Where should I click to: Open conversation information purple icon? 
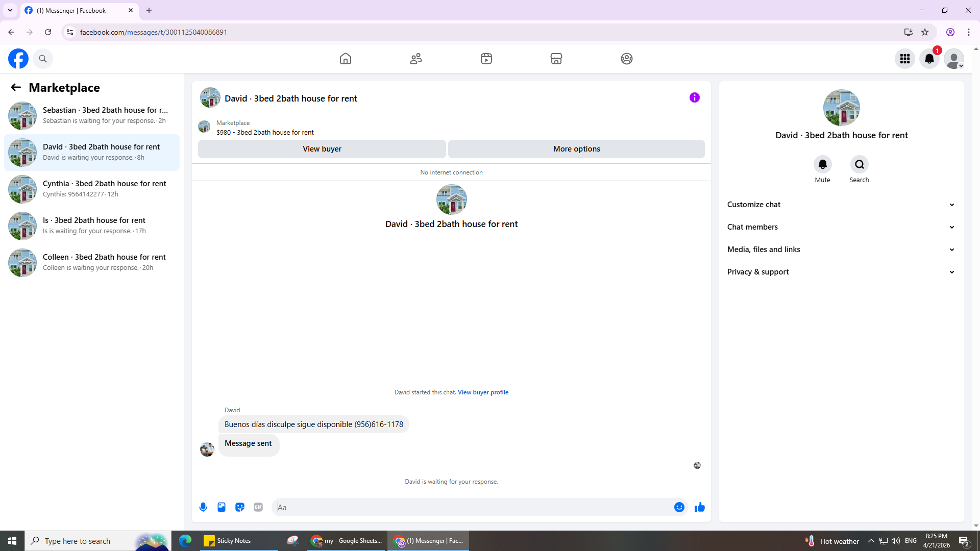click(x=695, y=97)
